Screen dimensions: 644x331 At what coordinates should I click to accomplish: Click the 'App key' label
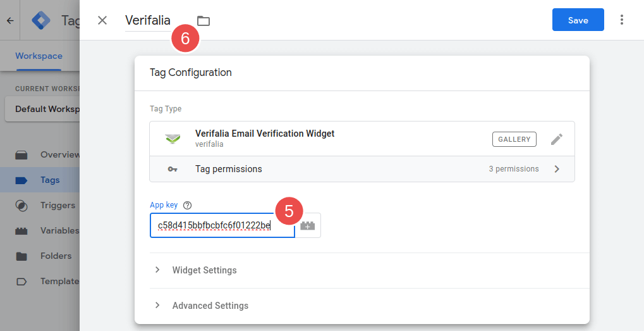pos(164,205)
